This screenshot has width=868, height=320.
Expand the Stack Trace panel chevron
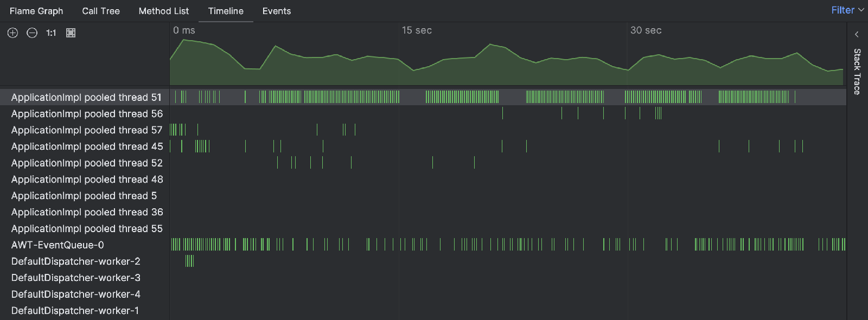[x=857, y=34]
